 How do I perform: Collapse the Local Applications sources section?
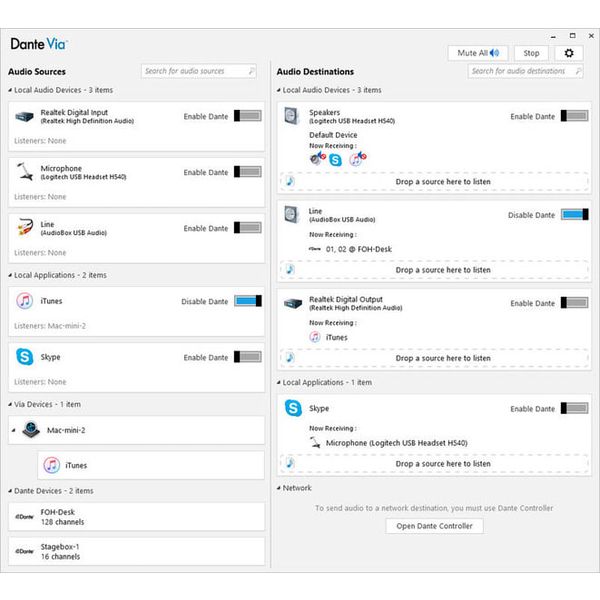10,275
